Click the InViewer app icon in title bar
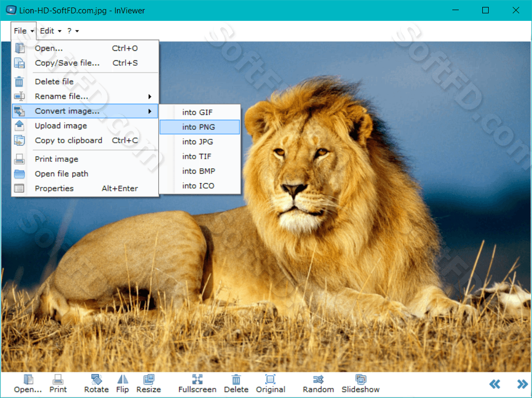 (x=11, y=10)
